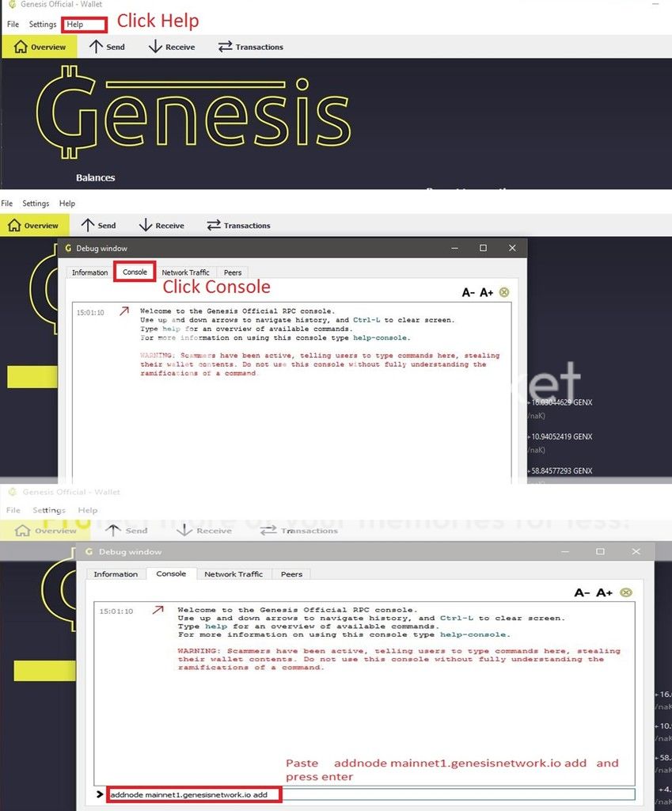
Task: Select Console tab marked with 'Click Console' label
Action: click(135, 272)
